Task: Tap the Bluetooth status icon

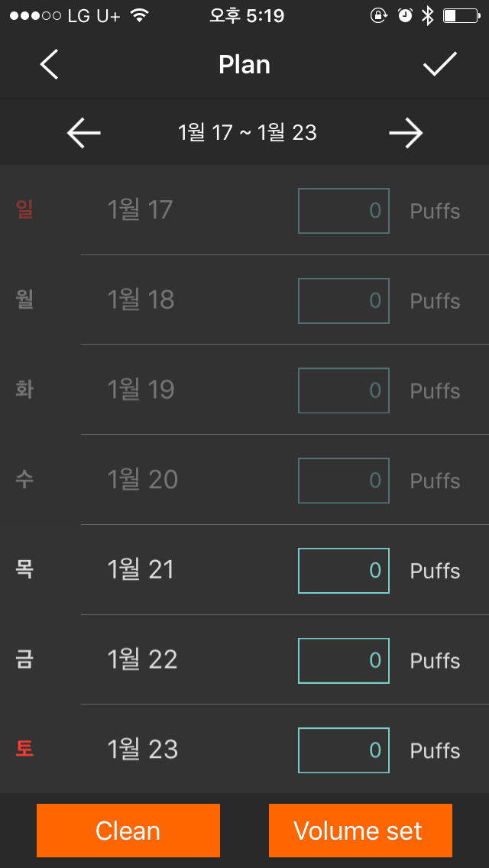Action: point(428,16)
